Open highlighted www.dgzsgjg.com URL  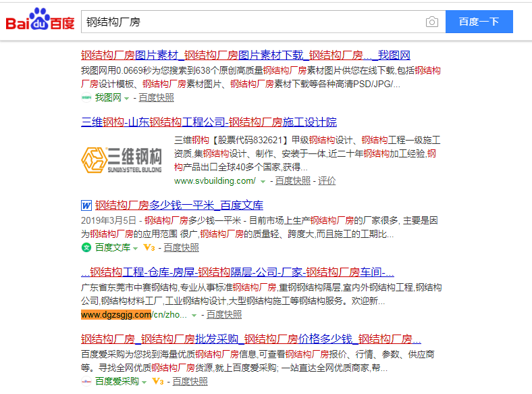click(x=116, y=314)
